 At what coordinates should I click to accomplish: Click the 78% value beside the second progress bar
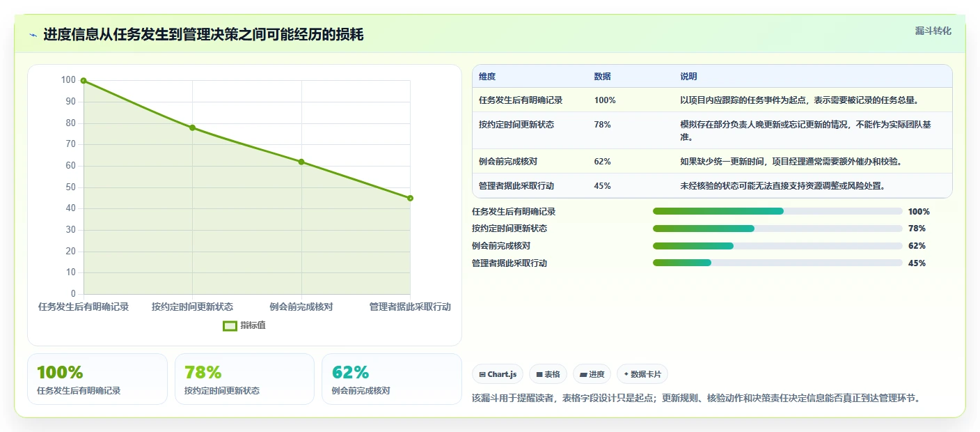[917, 229]
